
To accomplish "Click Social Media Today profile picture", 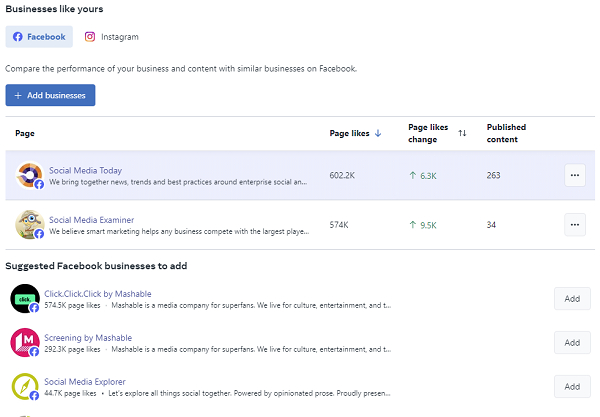I will (x=29, y=175).
